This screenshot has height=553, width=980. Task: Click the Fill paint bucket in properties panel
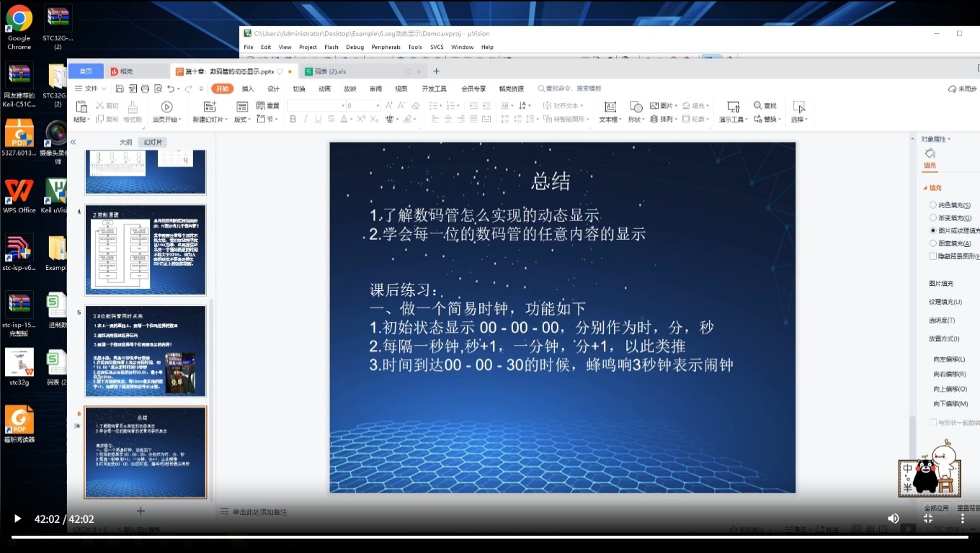click(930, 153)
